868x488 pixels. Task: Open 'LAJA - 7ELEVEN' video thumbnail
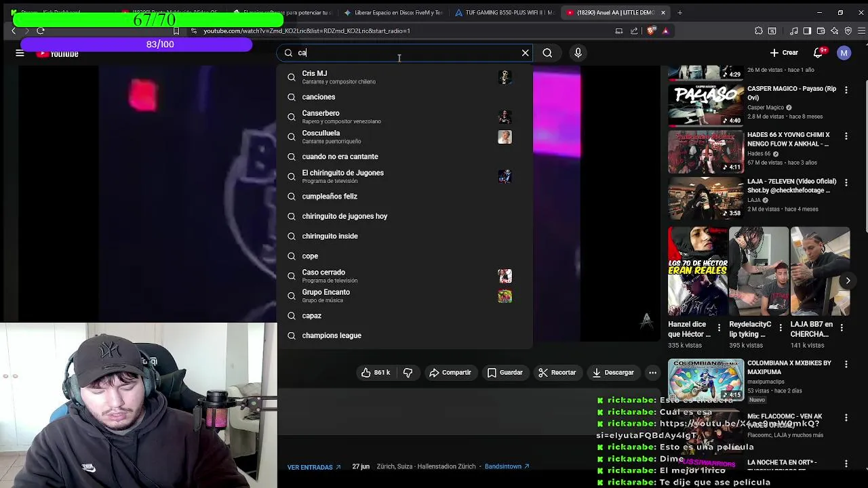tap(706, 198)
